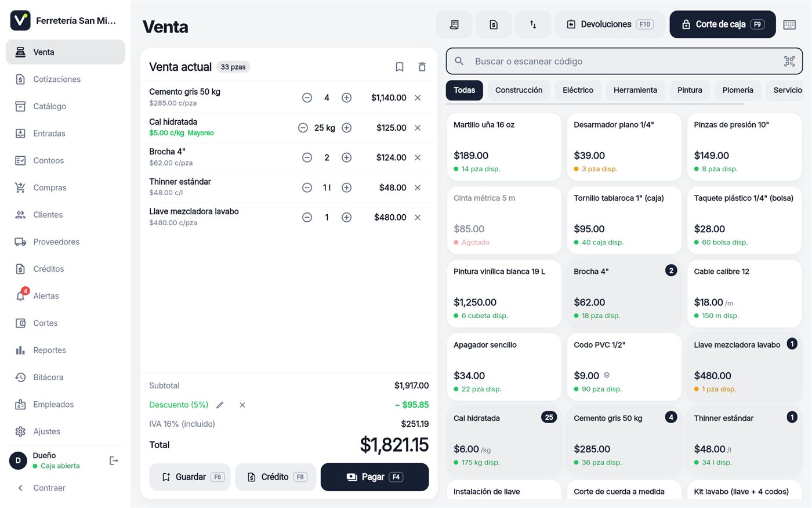Click the up-down arrows toolbar icon
The height and width of the screenshot is (508, 812).
(533, 24)
